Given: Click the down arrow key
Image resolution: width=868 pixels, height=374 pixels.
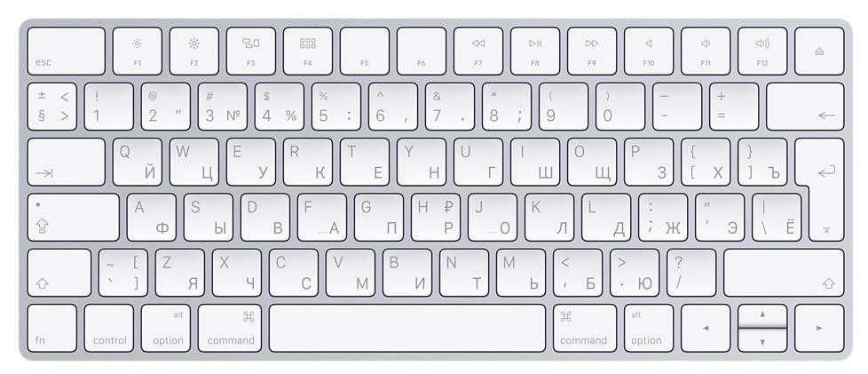Looking at the screenshot, I should coord(762,340).
